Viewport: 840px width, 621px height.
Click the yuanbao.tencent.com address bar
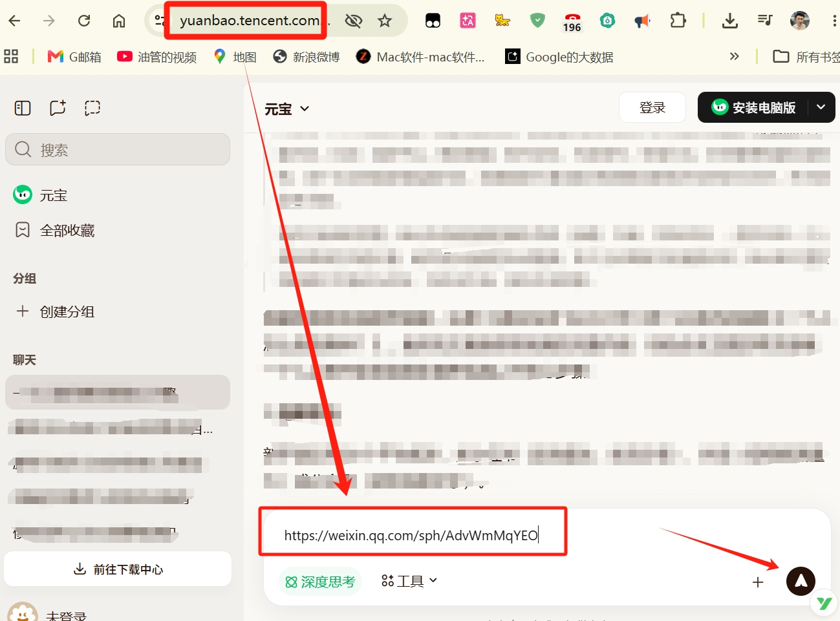click(x=250, y=21)
